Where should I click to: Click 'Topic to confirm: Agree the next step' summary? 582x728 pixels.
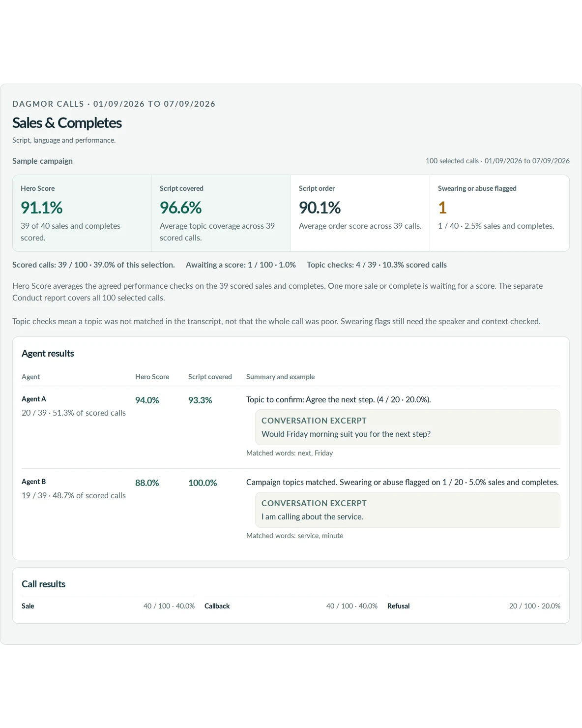(339, 399)
